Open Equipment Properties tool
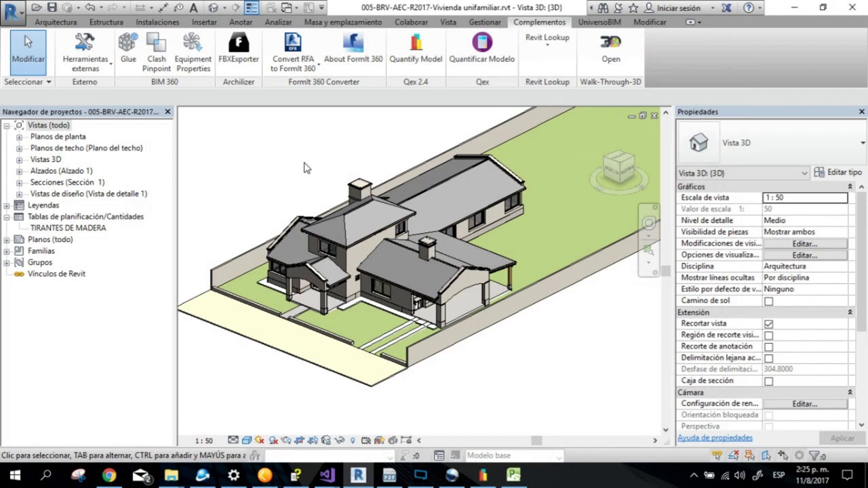 (x=193, y=52)
